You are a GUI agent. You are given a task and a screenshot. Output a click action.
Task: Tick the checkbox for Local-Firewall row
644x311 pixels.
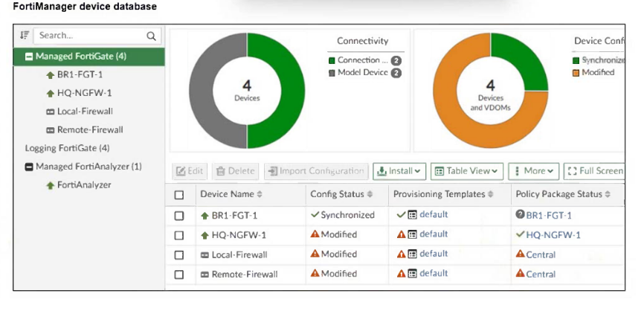179,255
